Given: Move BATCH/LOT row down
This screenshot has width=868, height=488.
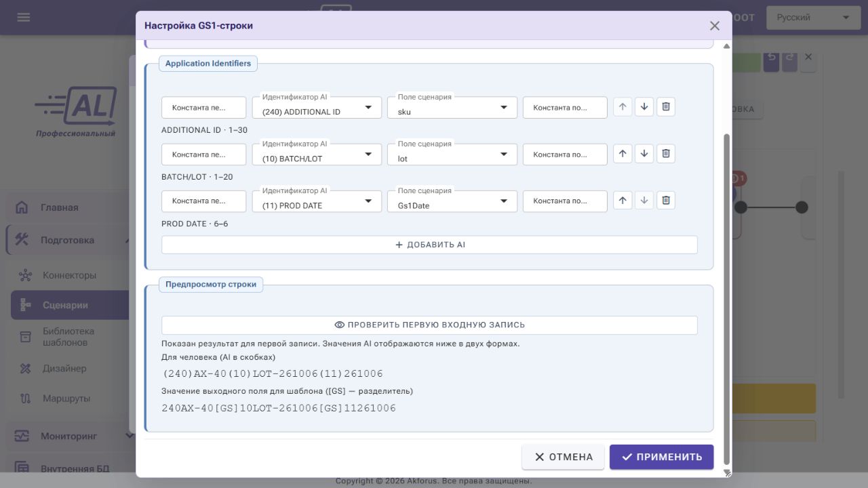Looking at the screenshot, I should click(644, 154).
